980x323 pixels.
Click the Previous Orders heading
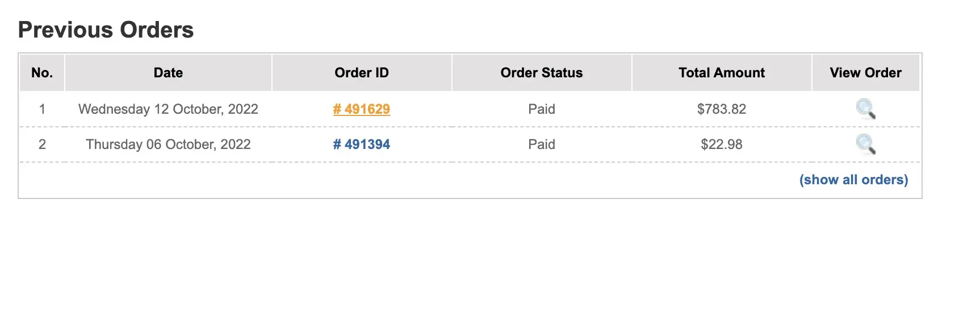click(x=106, y=30)
